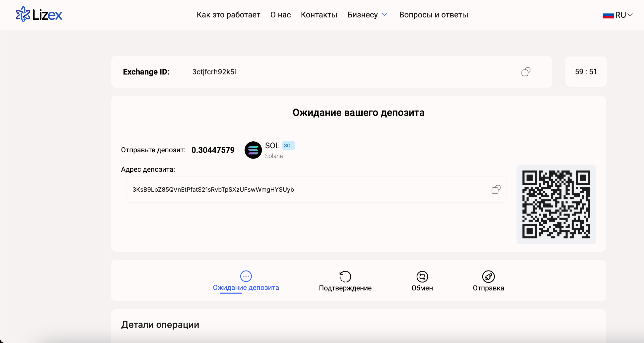Copy the Exchange ID value
This screenshot has width=644, height=343.
tap(525, 72)
